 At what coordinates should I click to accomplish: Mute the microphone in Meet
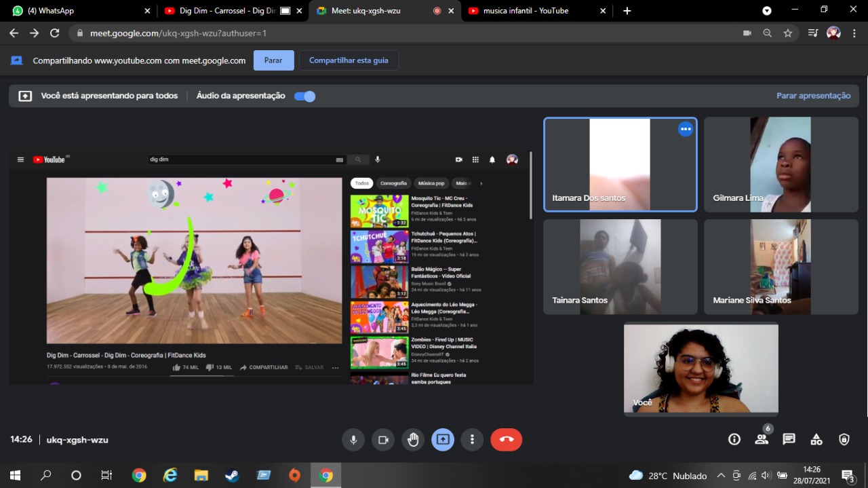pos(353,440)
